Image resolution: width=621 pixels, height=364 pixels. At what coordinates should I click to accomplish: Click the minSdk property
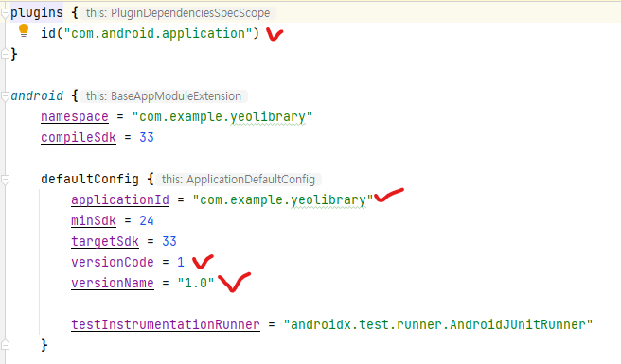(x=94, y=221)
